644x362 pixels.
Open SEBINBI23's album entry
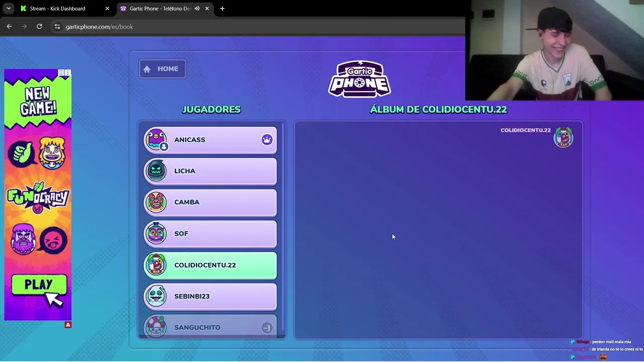point(210,296)
